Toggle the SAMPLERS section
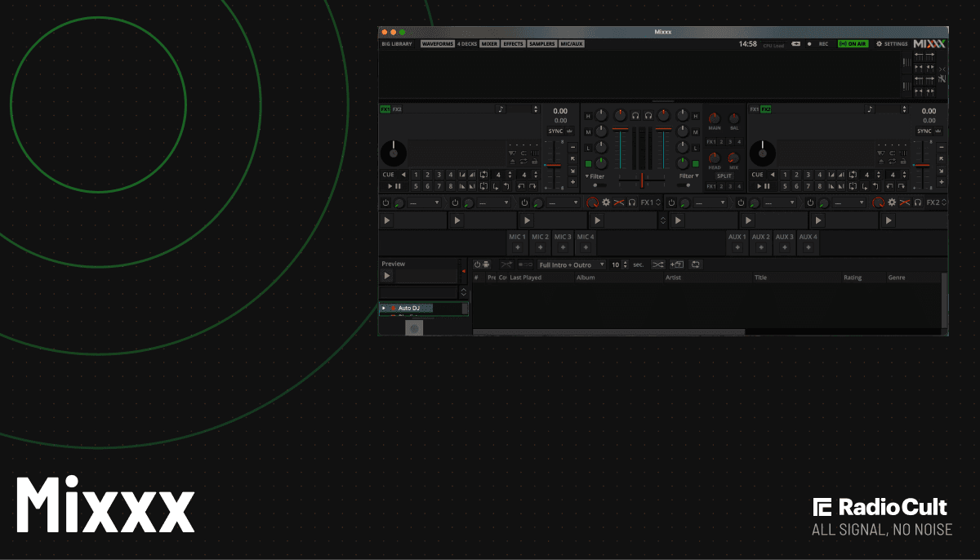Viewport: 980px width, 560px height. pos(542,44)
